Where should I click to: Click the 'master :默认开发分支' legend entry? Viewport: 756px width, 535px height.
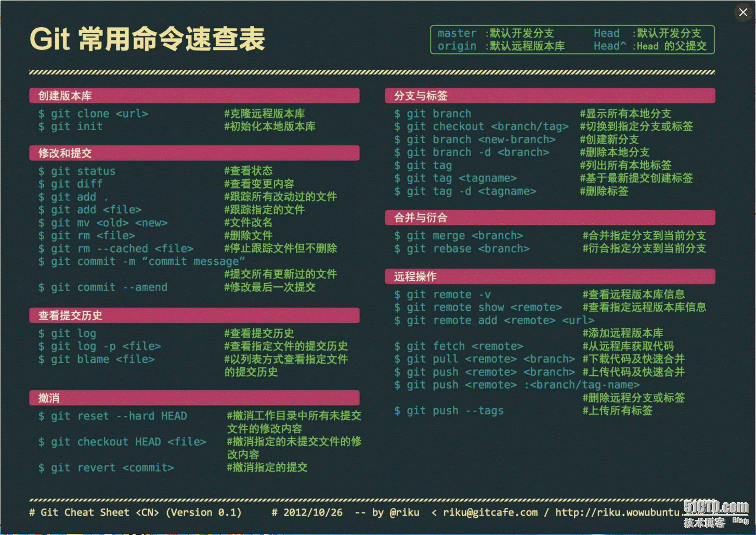pos(496,33)
